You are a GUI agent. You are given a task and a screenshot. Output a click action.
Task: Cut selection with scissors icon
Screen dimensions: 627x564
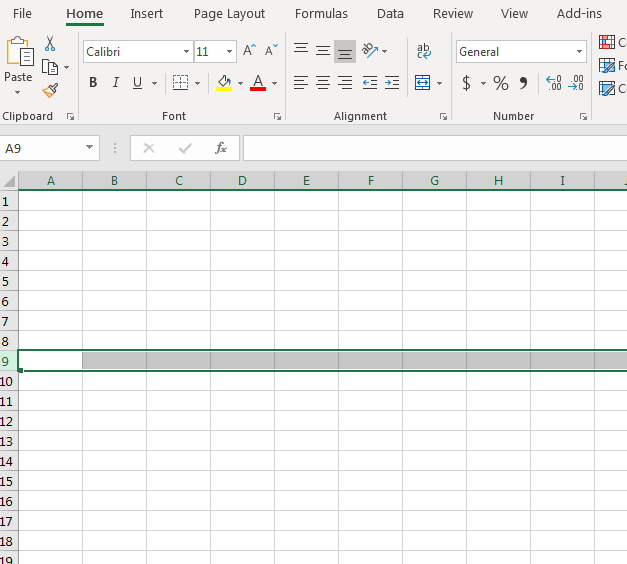tap(50, 44)
